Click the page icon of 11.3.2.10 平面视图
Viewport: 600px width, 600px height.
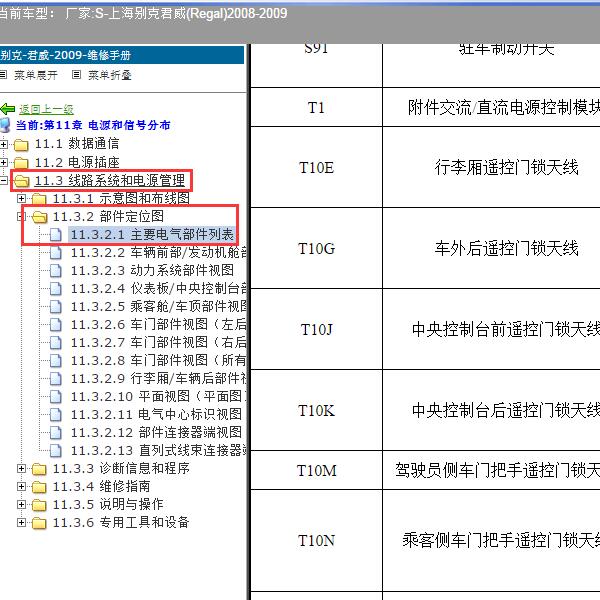(56, 396)
